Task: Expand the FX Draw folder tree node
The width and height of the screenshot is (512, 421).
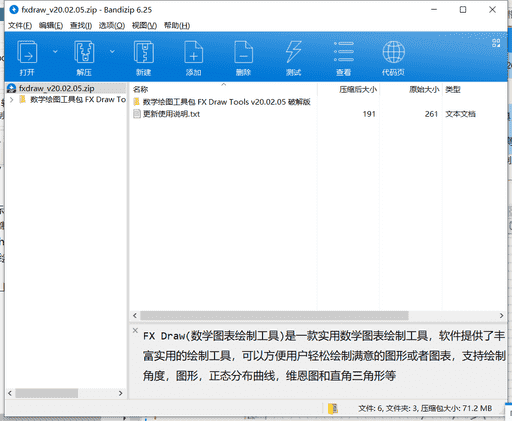Action: 12,100
